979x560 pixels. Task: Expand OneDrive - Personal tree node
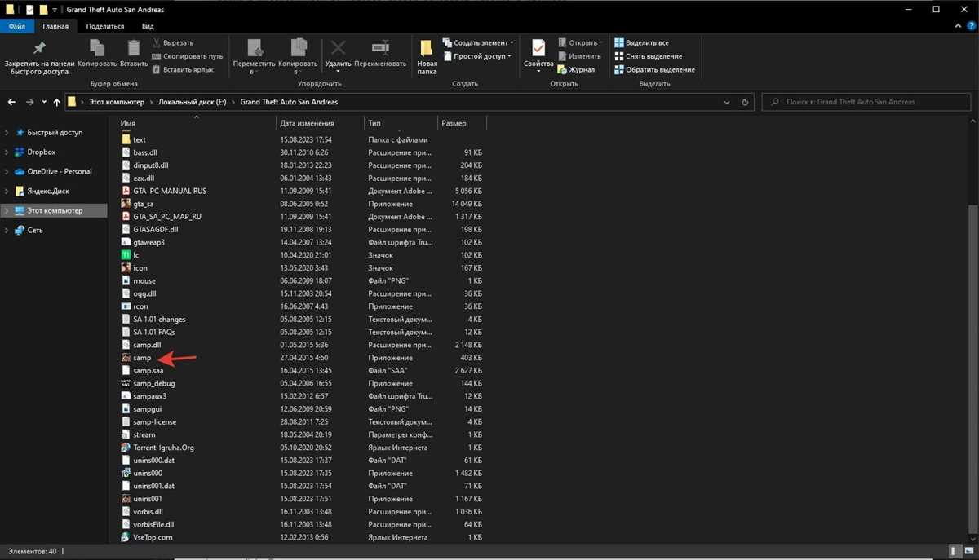tap(7, 171)
